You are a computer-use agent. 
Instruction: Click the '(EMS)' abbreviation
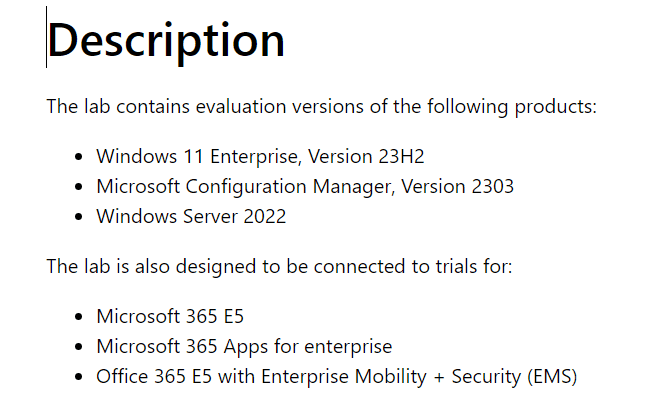[x=552, y=377]
